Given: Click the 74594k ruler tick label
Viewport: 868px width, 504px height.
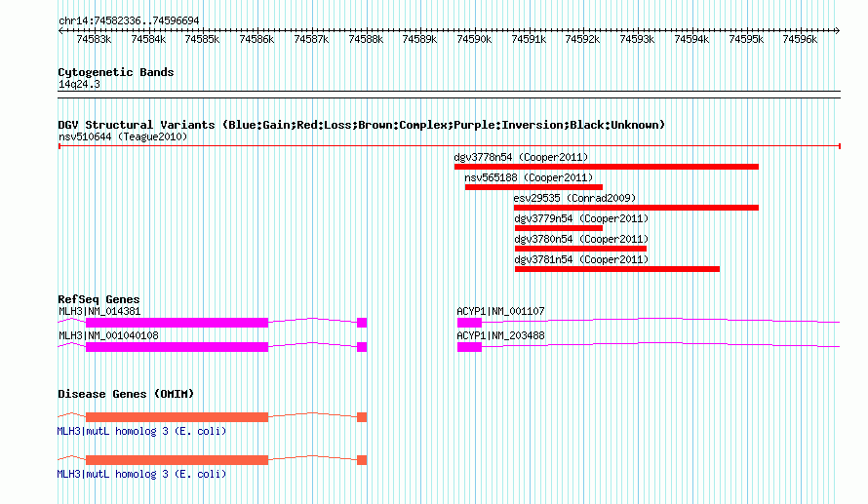Looking at the screenshot, I should tap(692, 39).
